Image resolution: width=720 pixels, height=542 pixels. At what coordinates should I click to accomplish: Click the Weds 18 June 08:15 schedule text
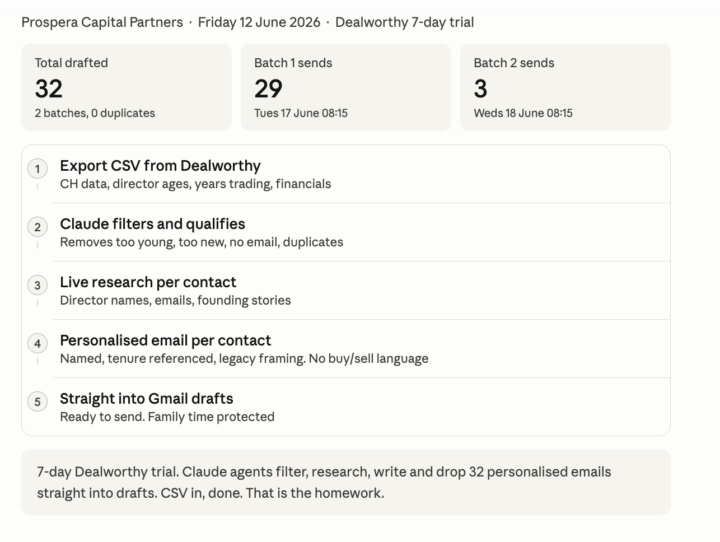523,113
